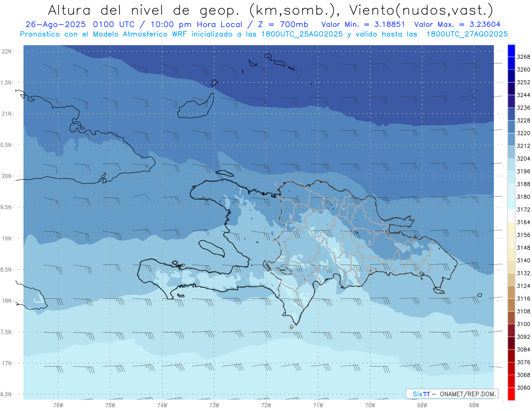Click the 3148 legend value

(x=524, y=247)
